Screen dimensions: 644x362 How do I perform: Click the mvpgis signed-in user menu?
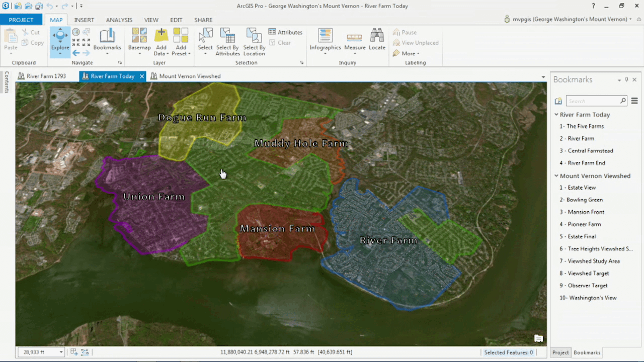click(568, 19)
